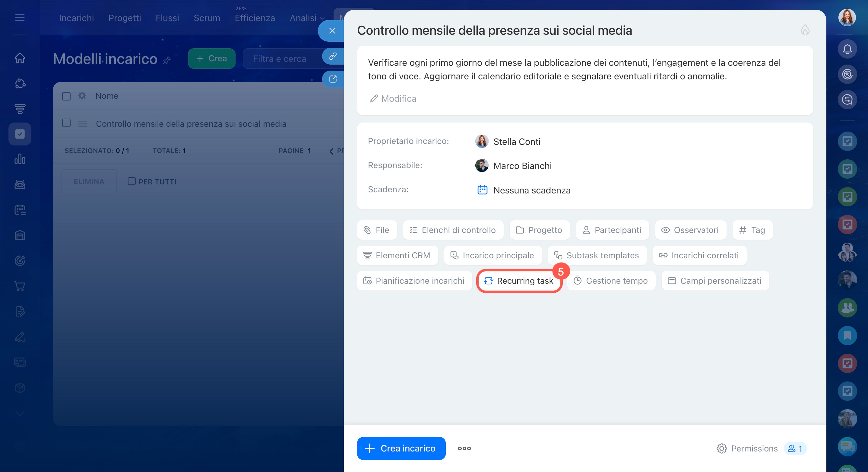The width and height of the screenshot is (868, 472).
Task: Expand the left sidebar chevron at the bottom
Action: coord(20,413)
